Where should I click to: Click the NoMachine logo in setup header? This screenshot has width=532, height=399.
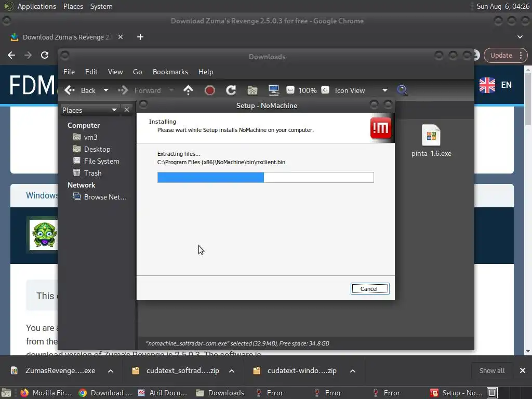(x=381, y=128)
